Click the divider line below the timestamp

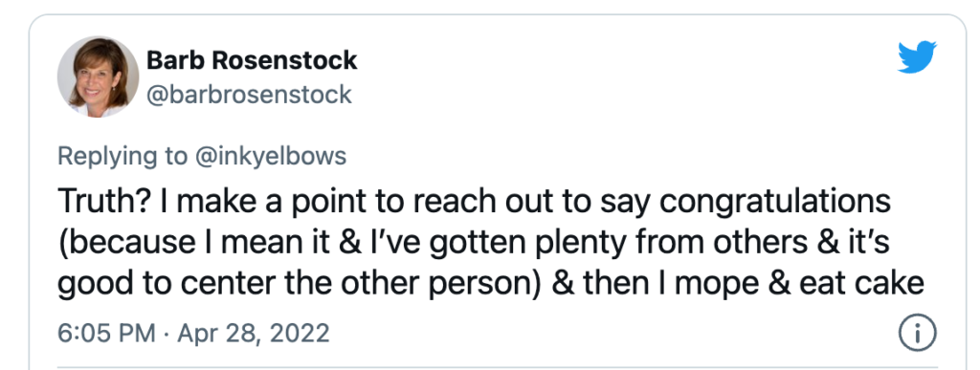coord(498,367)
